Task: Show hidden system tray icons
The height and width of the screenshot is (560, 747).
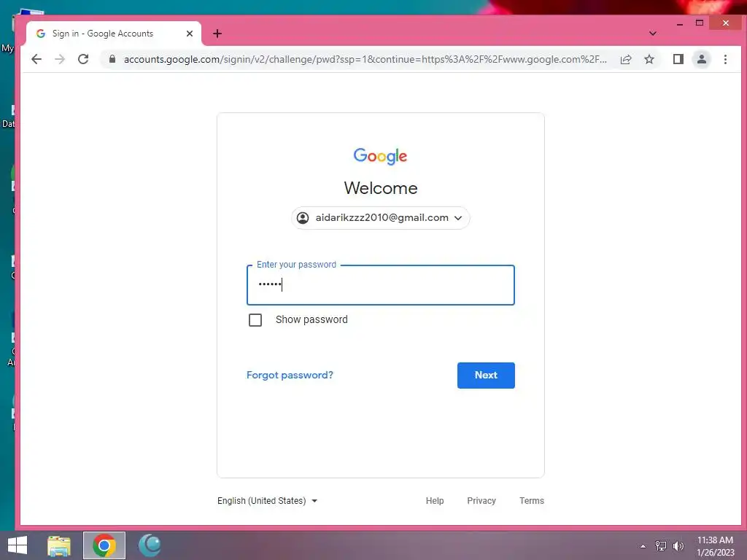Action: coord(643,546)
